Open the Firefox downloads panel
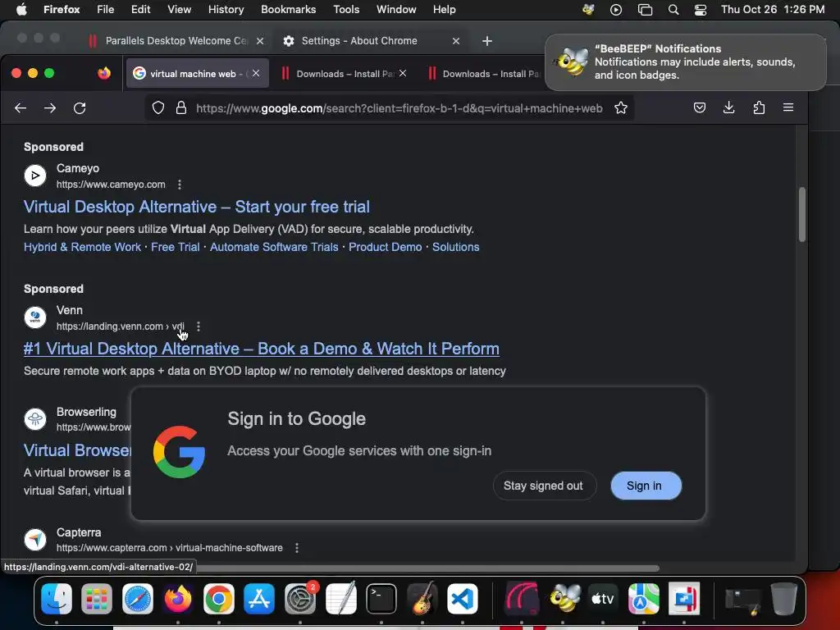 [x=729, y=107]
